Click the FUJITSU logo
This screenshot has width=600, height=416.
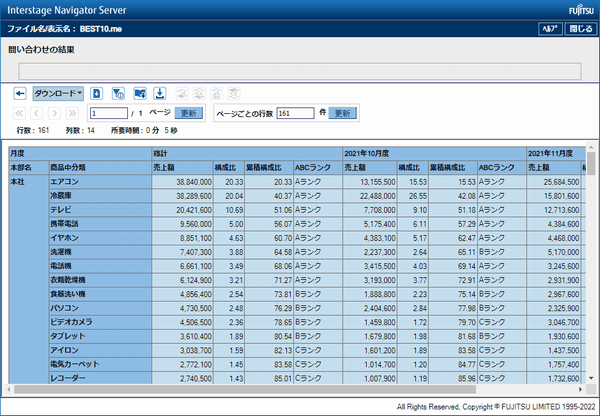[x=581, y=11]
